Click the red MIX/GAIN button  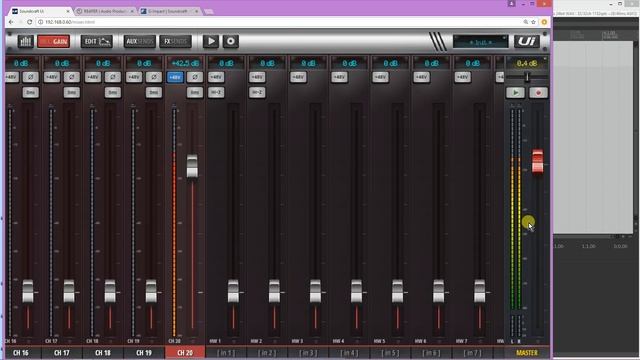tap(53, 41)
